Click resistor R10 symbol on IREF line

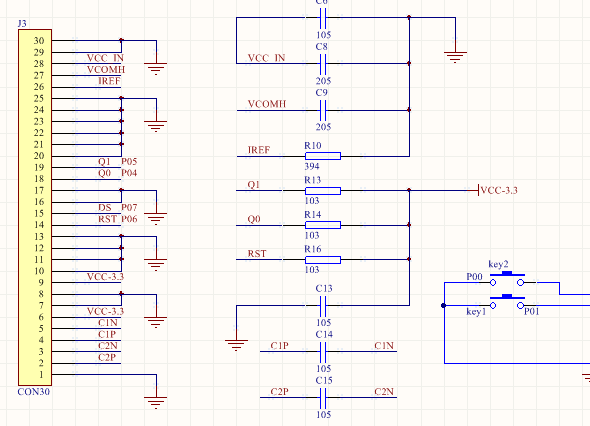click(x=323, y=156)
